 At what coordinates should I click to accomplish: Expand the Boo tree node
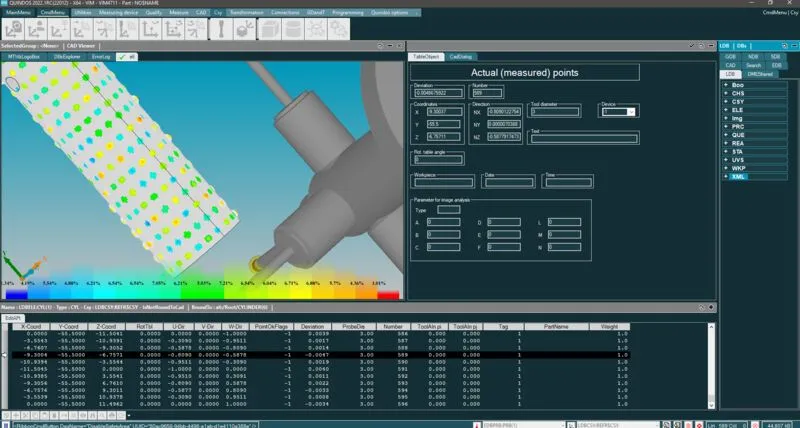coord(725,85)
